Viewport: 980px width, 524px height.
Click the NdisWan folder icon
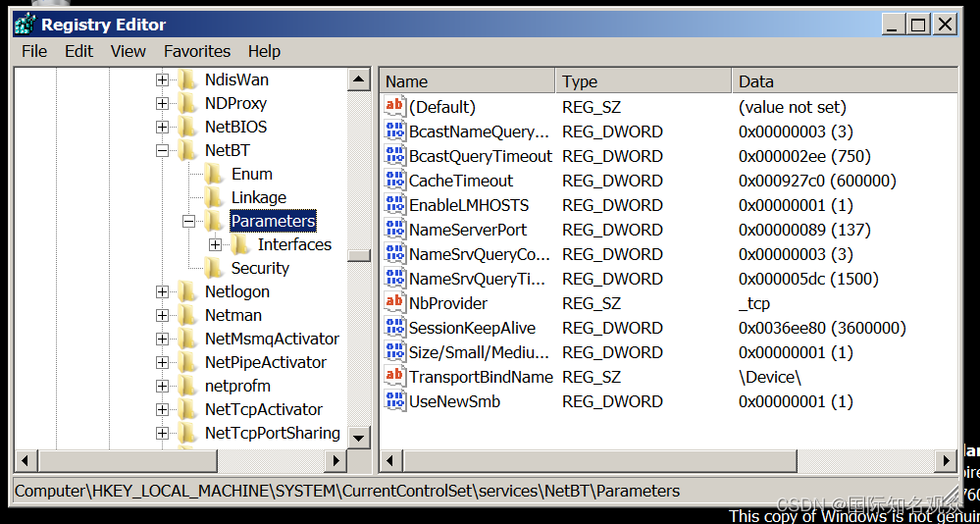click(x=187, y=80)
